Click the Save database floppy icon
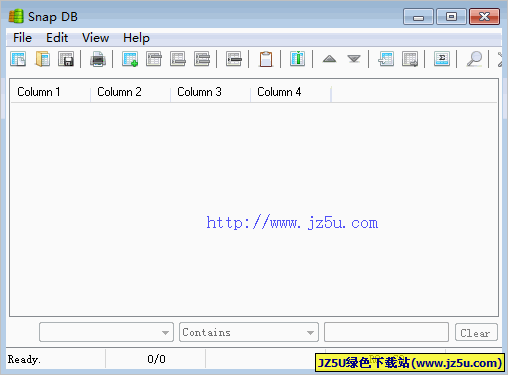The height and width of the screenshot is (375, 508). click(66, 59)
